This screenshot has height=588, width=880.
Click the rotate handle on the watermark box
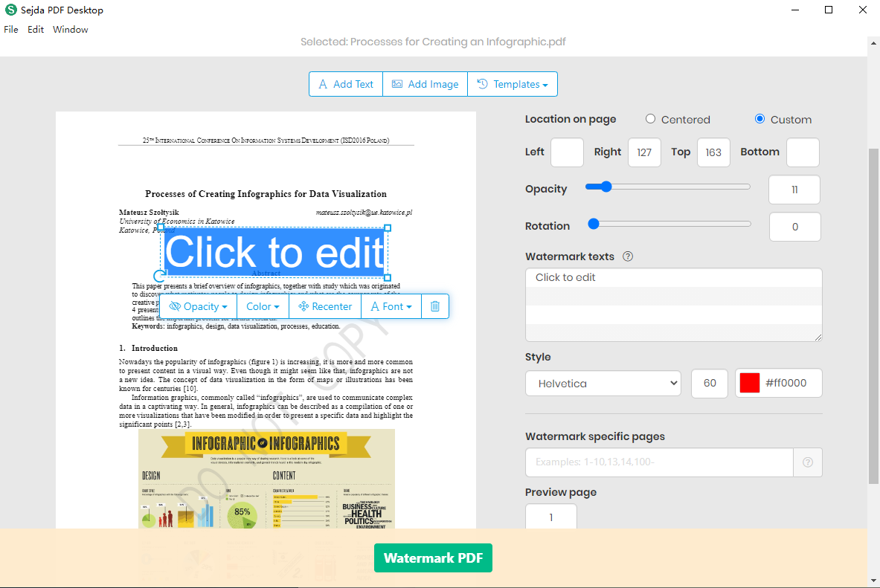pos(159,276)
